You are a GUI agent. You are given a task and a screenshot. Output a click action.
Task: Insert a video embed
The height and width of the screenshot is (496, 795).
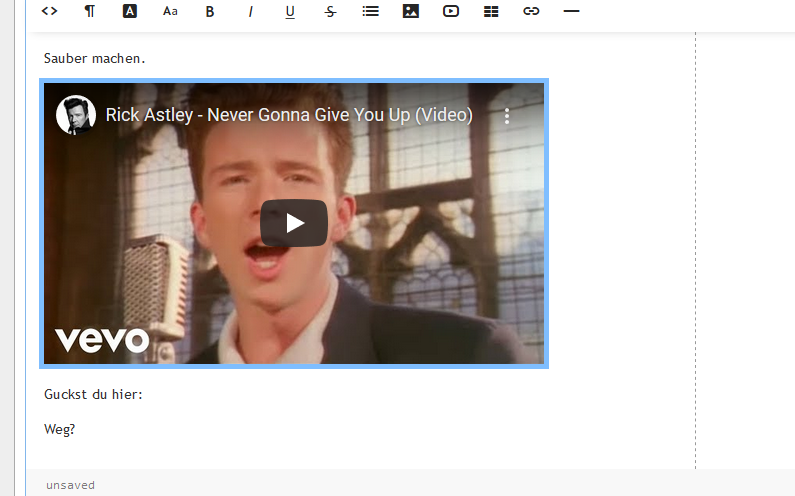click(x=451, y=11)
